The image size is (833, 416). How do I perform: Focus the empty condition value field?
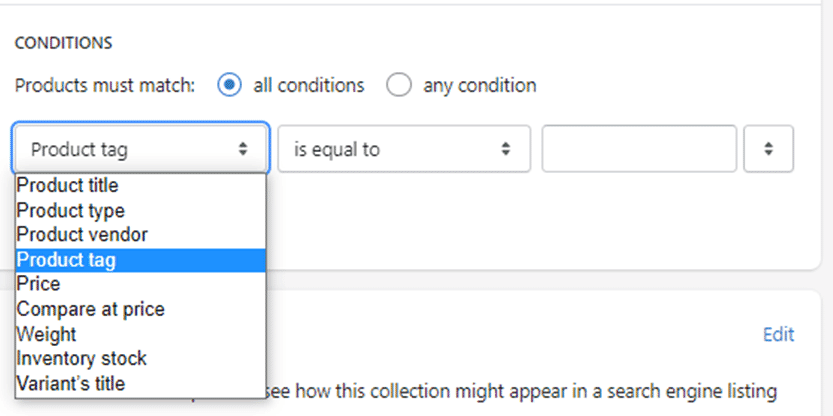[x=639, y=149]
